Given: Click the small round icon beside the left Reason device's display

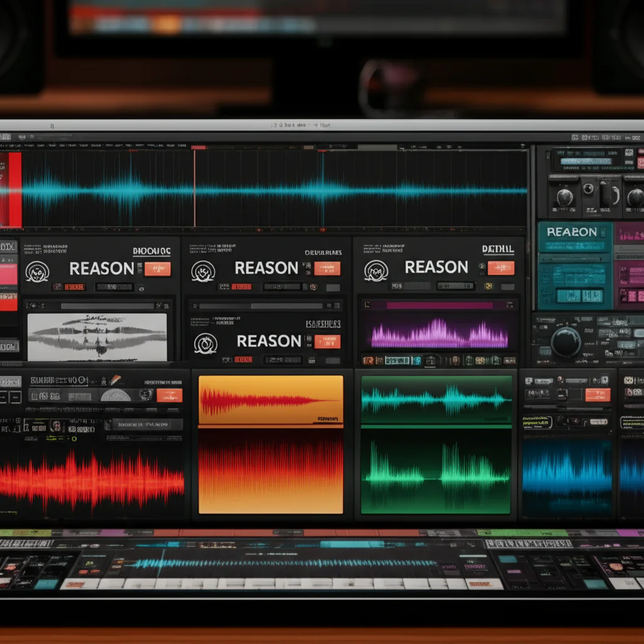Looking at the screenshot, I should (142, 289).
